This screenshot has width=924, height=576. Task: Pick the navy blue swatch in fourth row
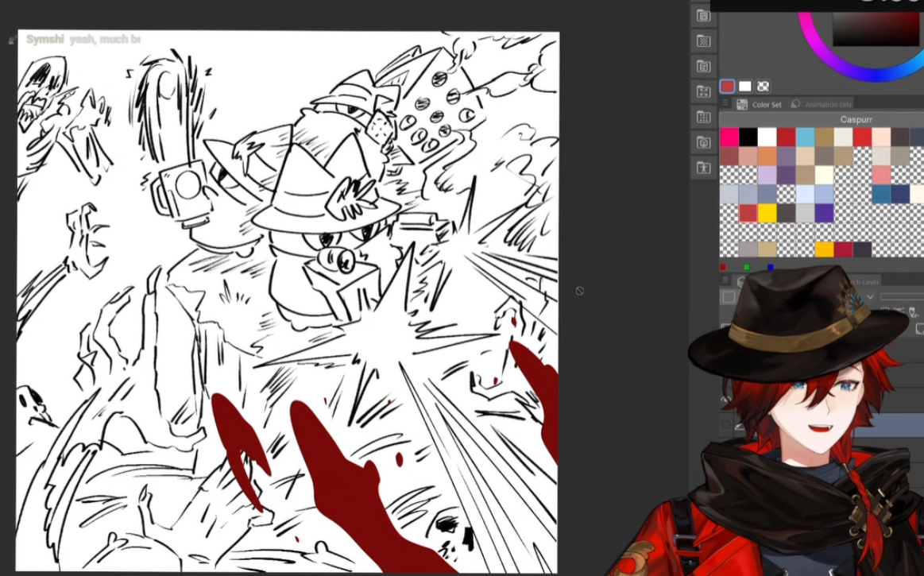pos(900,194)
